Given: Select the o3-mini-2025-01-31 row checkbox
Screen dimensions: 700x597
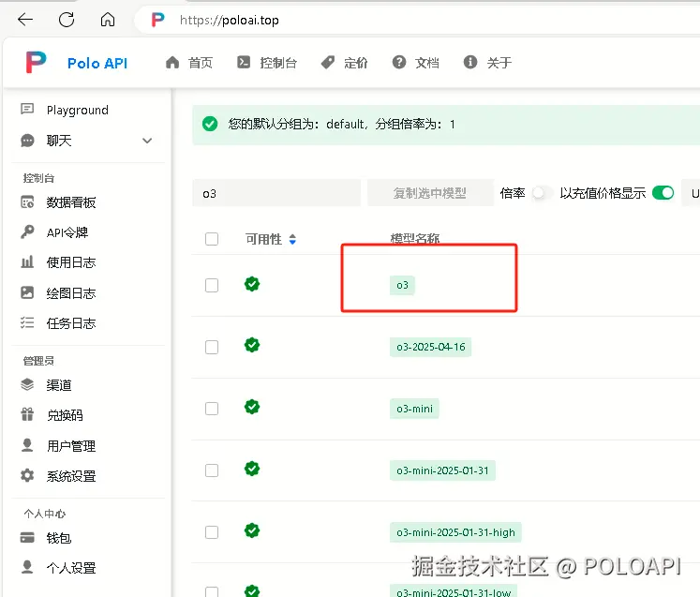Looking at the screenshot, I should click(x=212, y=470).
